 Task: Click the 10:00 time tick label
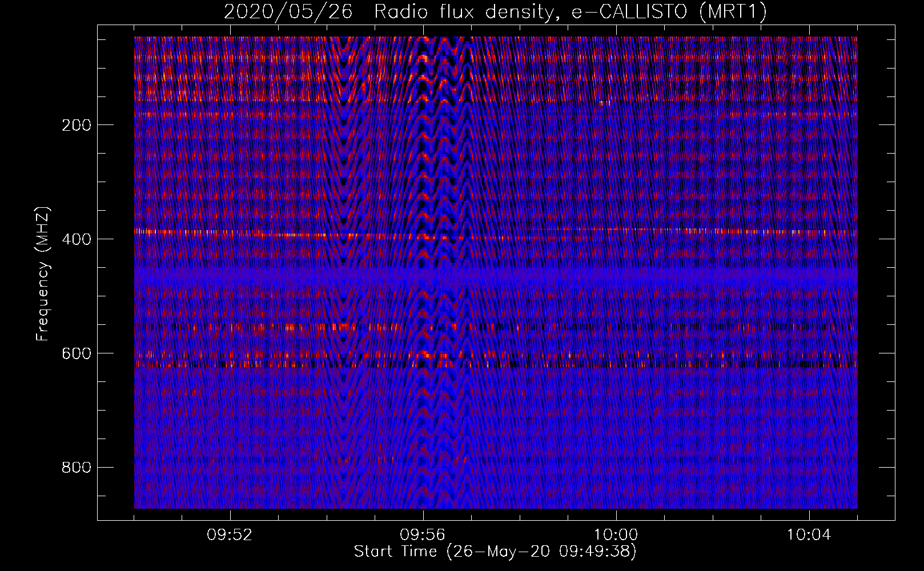(616, 535)
